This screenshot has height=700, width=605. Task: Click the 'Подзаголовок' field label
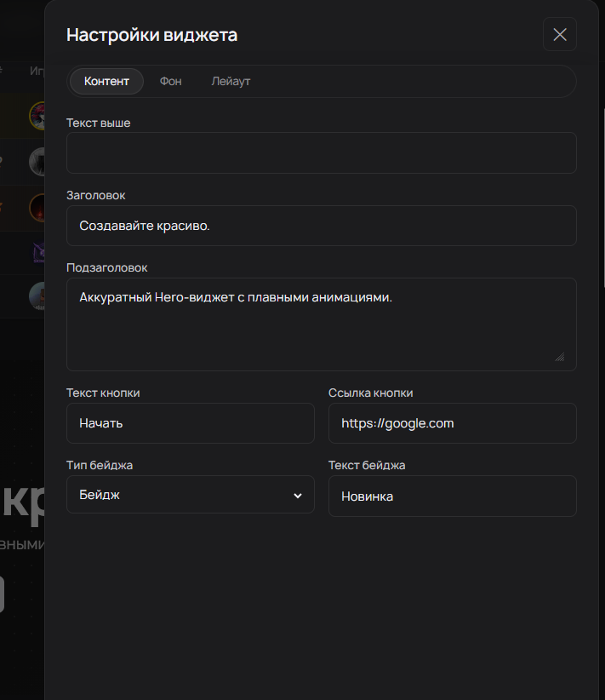[106, 267]
